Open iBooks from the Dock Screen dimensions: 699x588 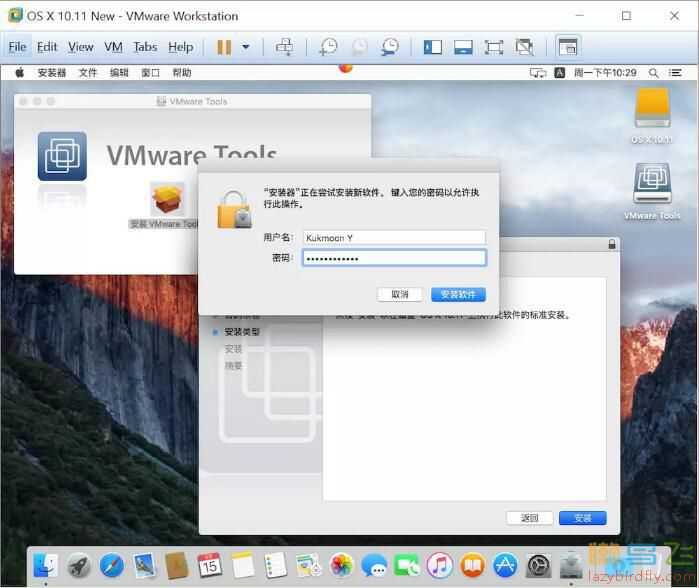pos(473,566)
